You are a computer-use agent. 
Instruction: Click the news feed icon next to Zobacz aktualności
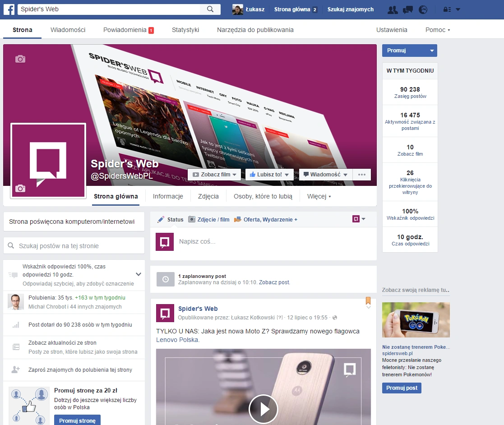point(16,347)
